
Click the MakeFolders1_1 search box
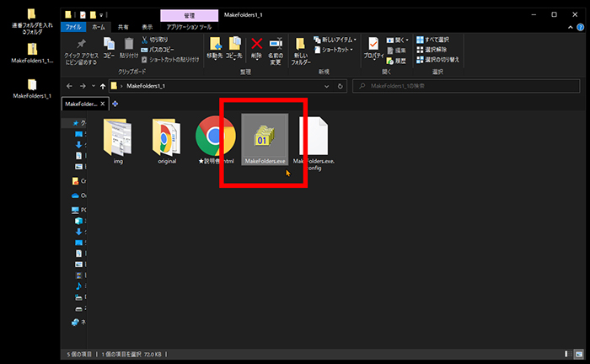pyautogui.click(x=464, y=86)
